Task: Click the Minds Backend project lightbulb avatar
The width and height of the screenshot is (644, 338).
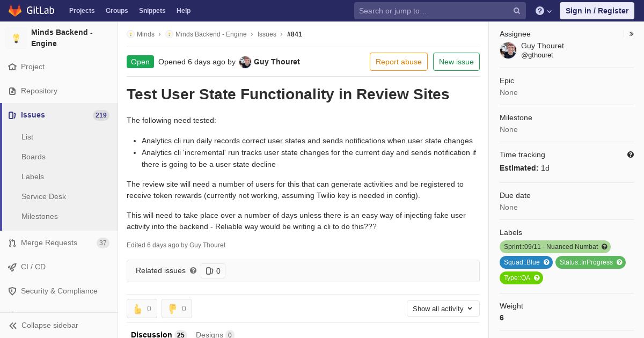Action: pos(16,38)
